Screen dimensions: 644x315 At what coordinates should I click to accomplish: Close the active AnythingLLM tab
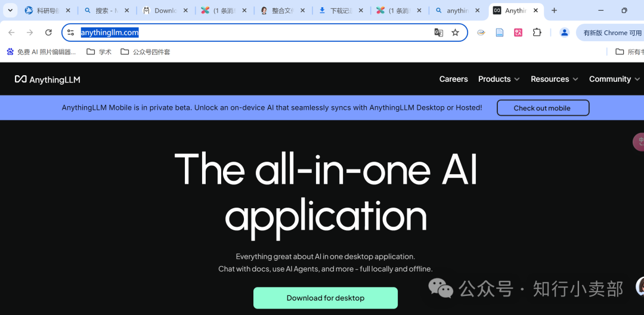(x=535, y=11)
